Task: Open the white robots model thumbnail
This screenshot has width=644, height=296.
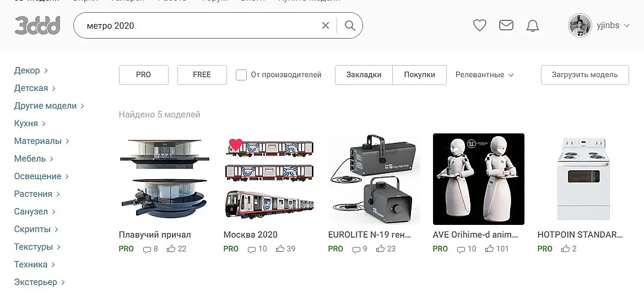Action: tap(479, 179)
